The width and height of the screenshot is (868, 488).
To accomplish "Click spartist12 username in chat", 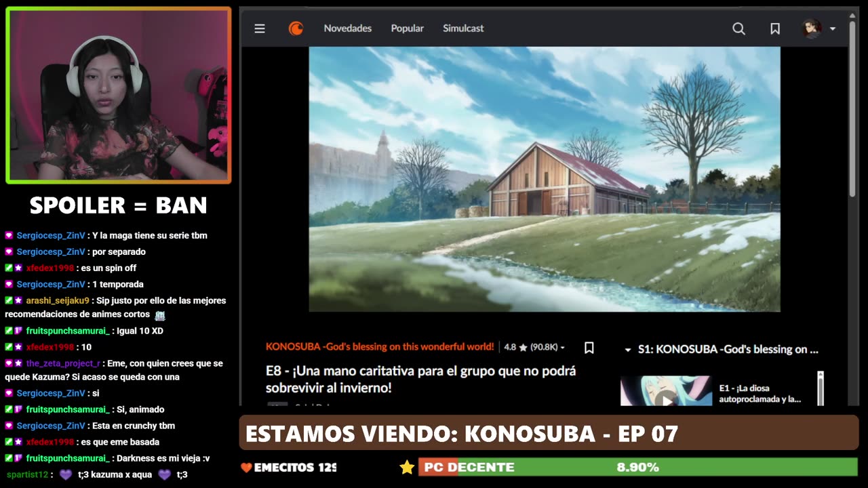I will tap(27, 474).
